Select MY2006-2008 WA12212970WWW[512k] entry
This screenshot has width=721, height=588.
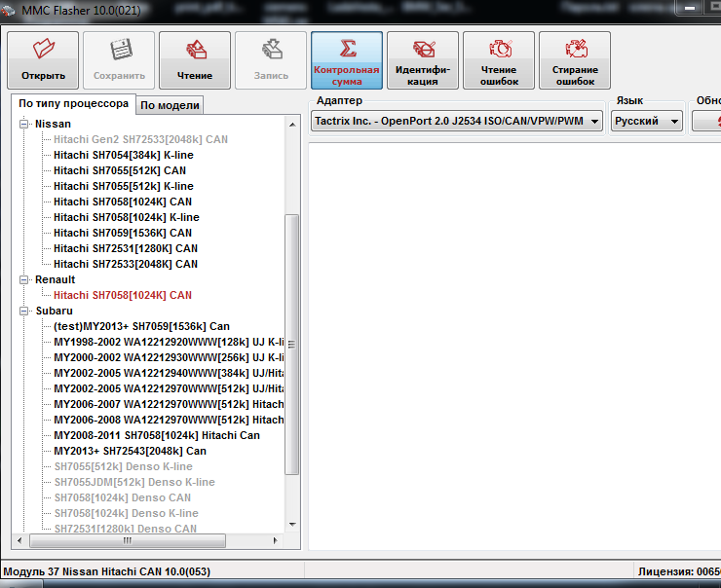click(169, 421)
